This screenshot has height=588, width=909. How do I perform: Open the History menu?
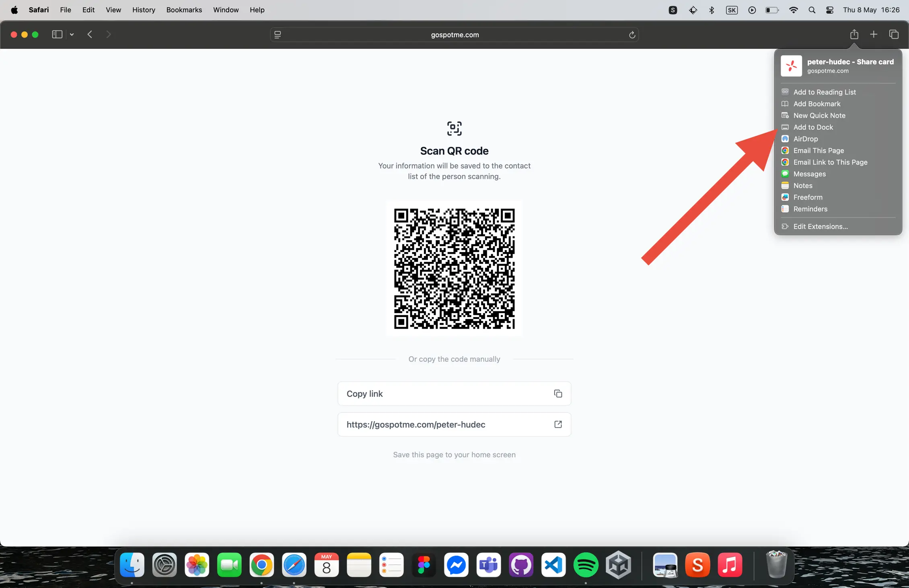point(144,10)
